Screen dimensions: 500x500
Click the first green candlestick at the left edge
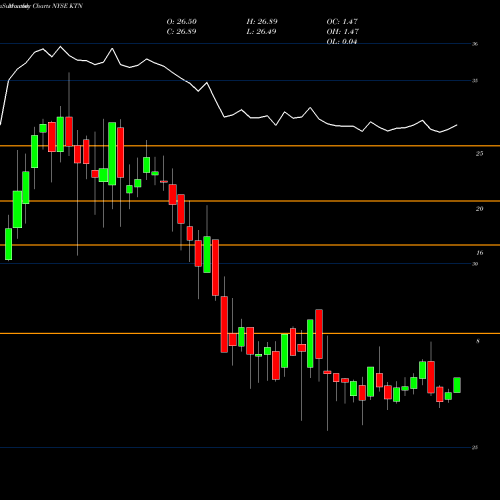pos(9,244)
